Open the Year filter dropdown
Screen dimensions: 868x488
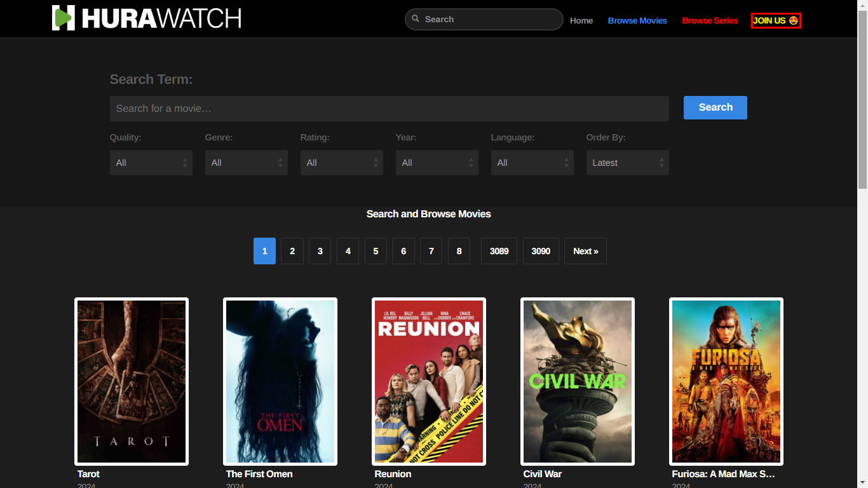[x=437, y=163]
